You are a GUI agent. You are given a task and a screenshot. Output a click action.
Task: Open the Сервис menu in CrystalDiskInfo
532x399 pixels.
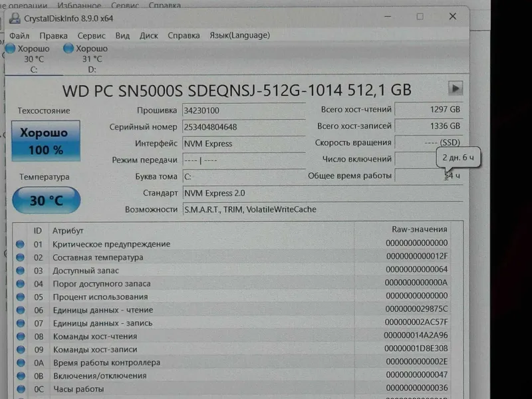[91, 36]
